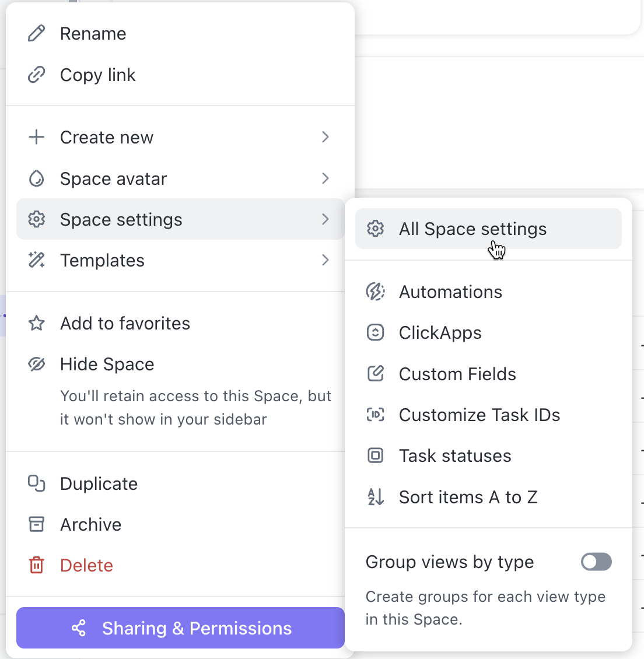Select All Space settings menu entry

[488, 229]
